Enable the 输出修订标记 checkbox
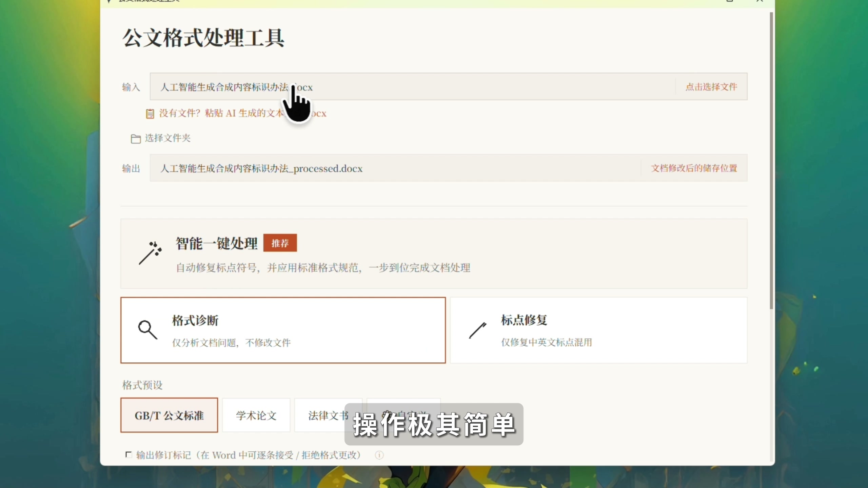 pyautogui.click(x=129, y=454)
